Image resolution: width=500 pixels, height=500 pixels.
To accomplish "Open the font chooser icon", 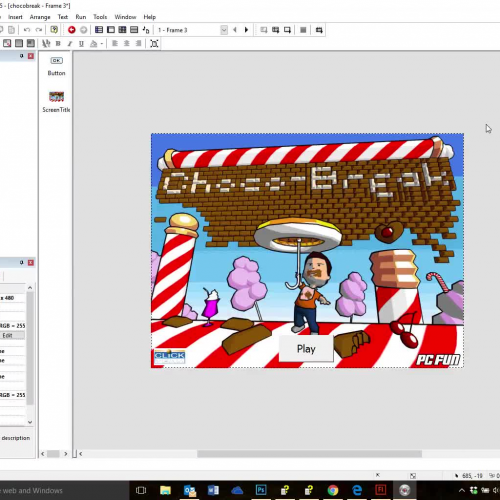I will coord(46,43).
